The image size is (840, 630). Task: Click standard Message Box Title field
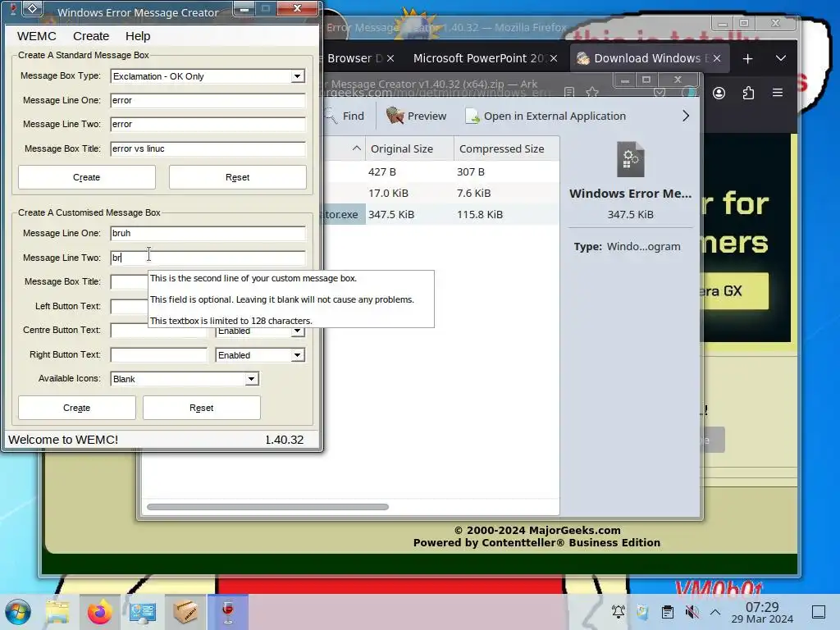pyautogui.click(x=208, y=148)
